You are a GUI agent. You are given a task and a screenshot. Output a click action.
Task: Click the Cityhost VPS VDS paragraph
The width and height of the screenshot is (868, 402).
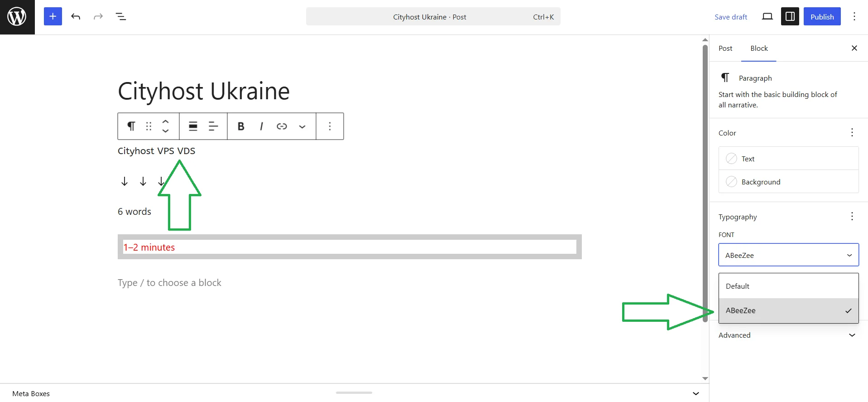pyautogui.click(x=157, y=151)
